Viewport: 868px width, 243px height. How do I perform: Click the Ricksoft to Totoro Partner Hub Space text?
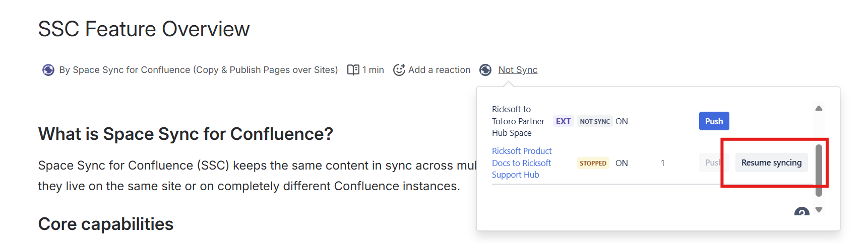[518, 121]
